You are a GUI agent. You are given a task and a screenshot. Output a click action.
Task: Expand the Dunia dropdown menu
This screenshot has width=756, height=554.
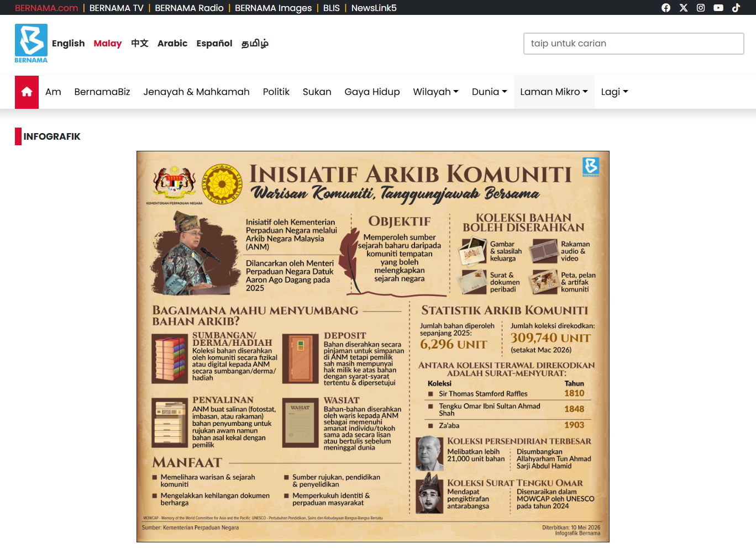pos(489,92)
